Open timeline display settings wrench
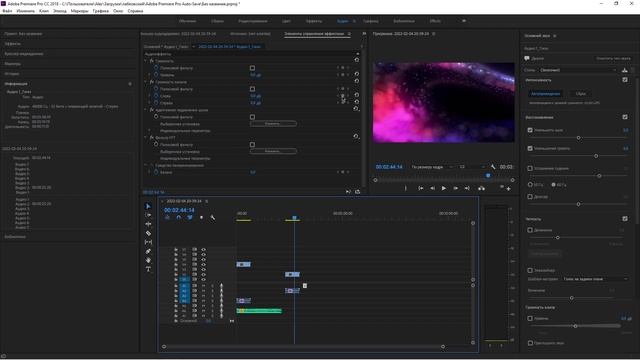 coord(213,218)
